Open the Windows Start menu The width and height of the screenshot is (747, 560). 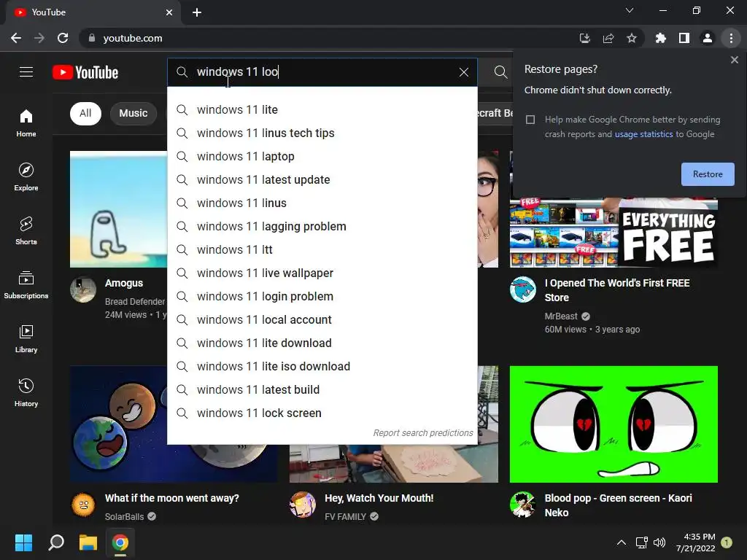[x=23, y=542]
